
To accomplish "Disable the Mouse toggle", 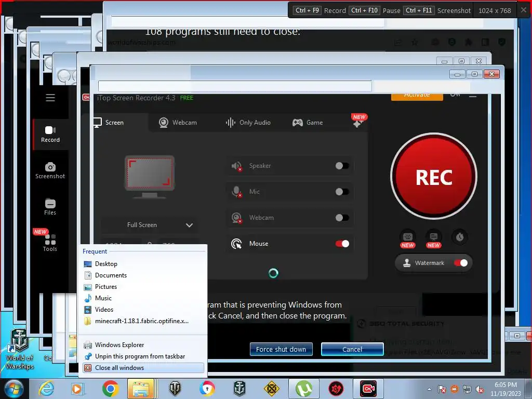I will pos(342,244).
